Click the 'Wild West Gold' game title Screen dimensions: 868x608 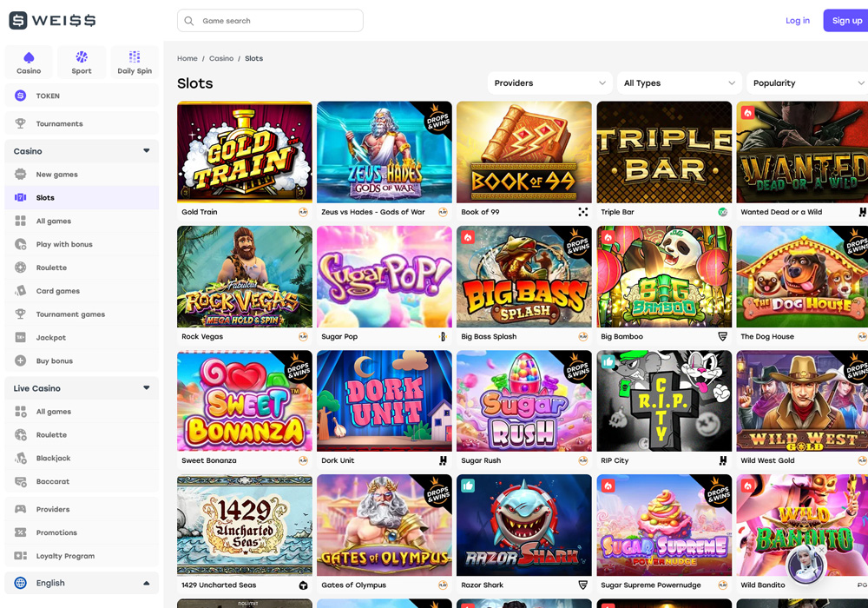(767, 460)
